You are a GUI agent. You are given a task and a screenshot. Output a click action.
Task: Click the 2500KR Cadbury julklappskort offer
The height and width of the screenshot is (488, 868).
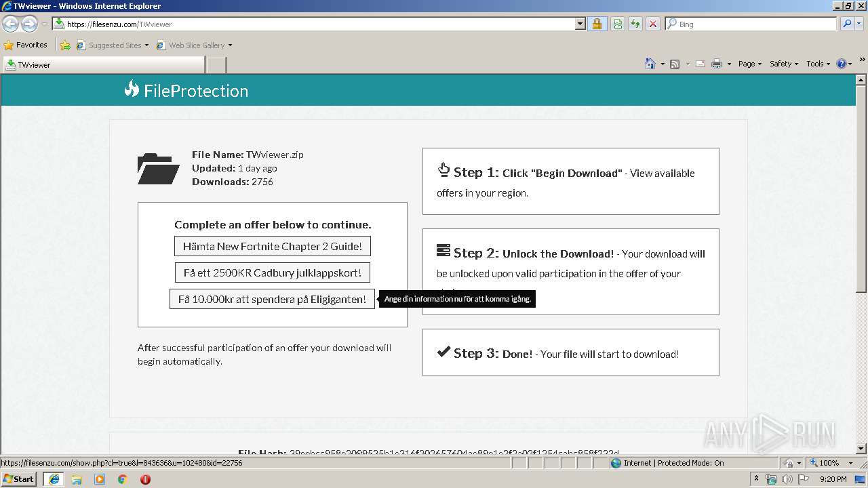tap(273, 273)
